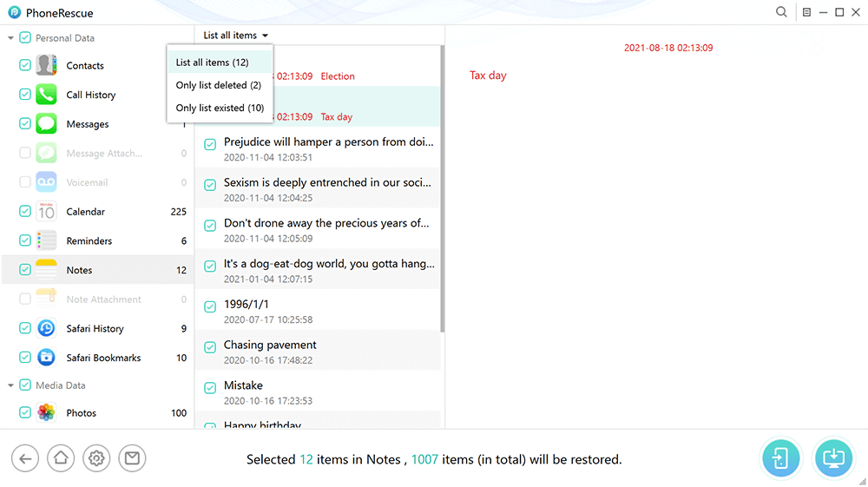The height and width of the screenshot is (487, 868).
Task: Click the Safari History icon
Action: [x=46, y=328]
